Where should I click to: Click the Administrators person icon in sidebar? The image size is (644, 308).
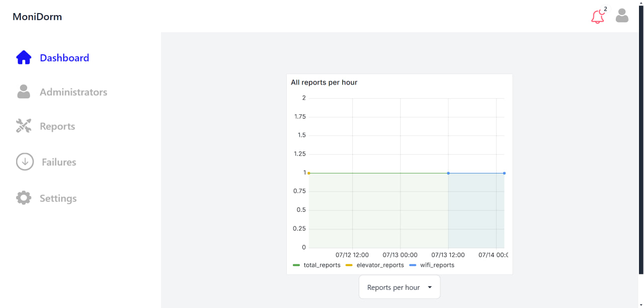[x=24, y=92]
